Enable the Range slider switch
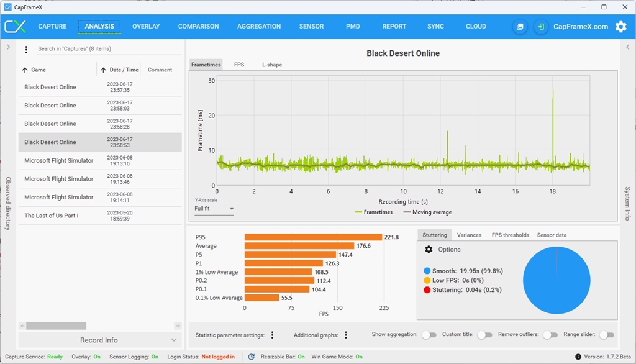 607,335
